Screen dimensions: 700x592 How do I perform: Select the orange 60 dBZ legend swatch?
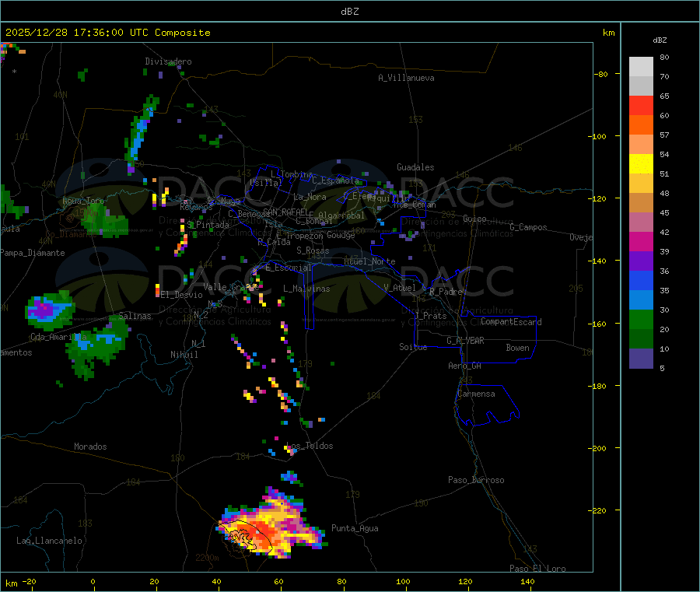(x=641, y=125)
